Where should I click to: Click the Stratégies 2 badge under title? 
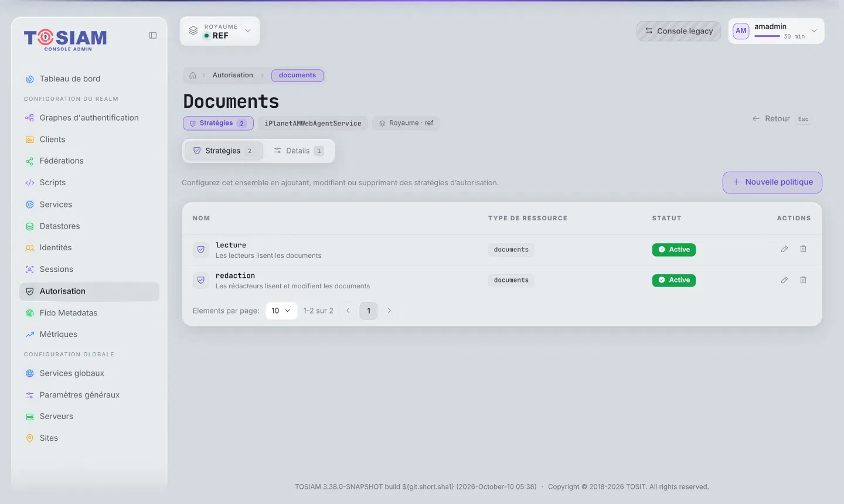coord(218,123)
